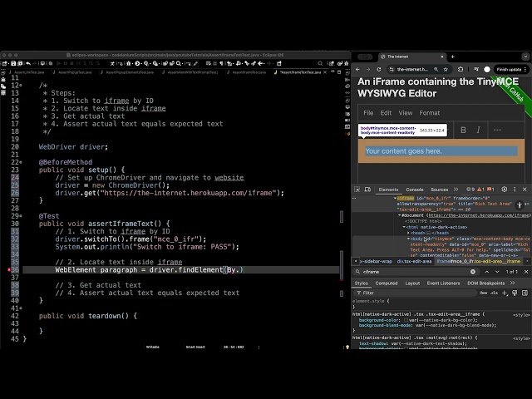Click div.tox-edit-area breadcrumb

tap(414, 261)
